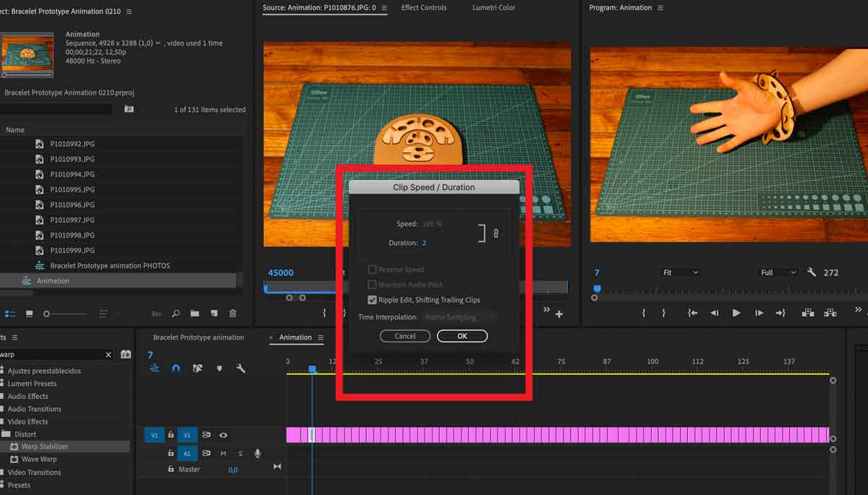Image resolution: width=868 pixels, height=495 pixels.
Task: Open Bracelet Prototype animation timeline tab
Action: [x=199, y=337]
